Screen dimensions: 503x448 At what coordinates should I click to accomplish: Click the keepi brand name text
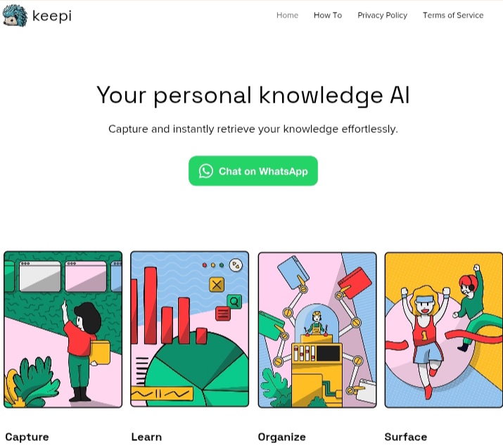(52, 16)
